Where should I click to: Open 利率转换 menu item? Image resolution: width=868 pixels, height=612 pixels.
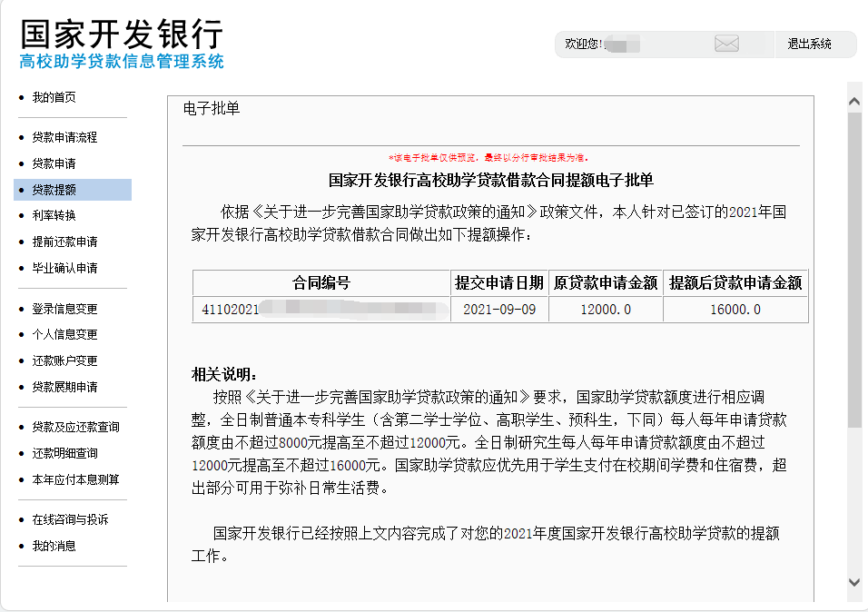pos(54,215)
